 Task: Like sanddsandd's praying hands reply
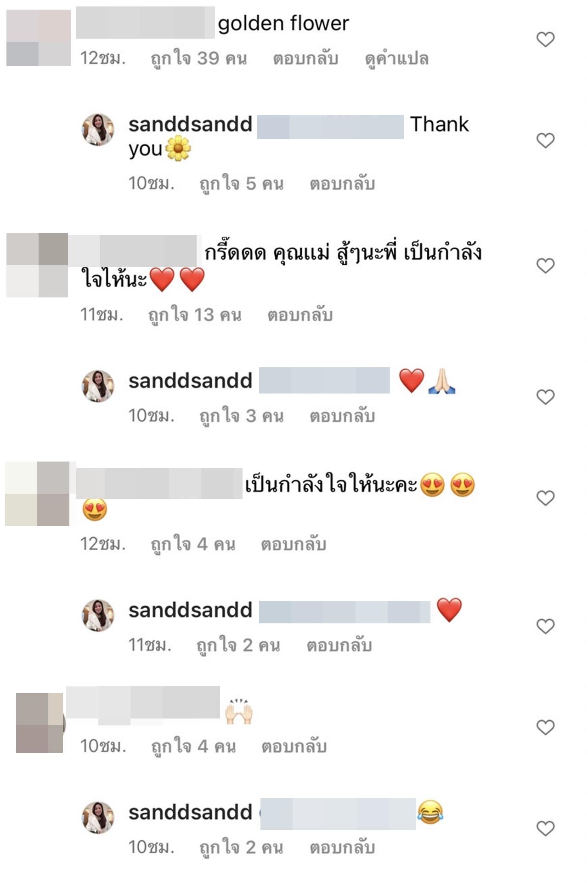click(x=545, y=397)
